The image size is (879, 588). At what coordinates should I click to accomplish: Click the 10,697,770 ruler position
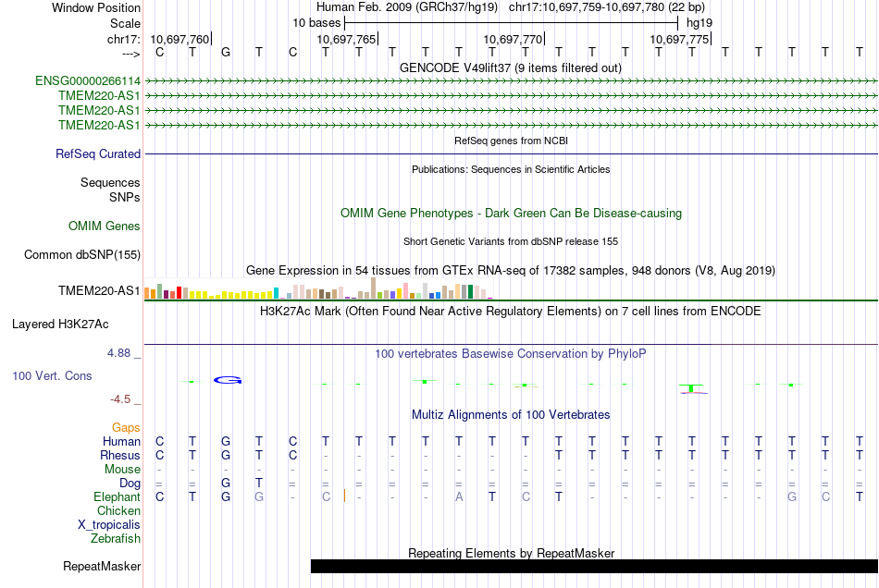click(x=513, y=39)
